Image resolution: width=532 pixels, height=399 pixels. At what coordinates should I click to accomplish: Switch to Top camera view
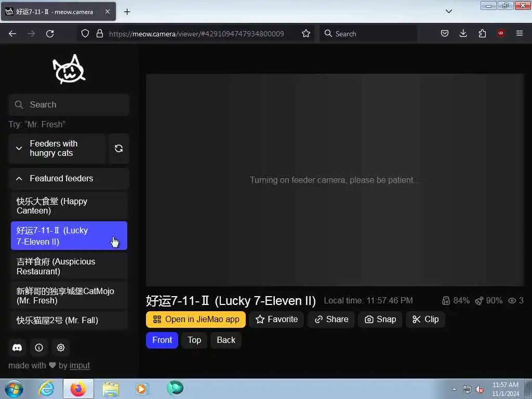point(194,340)
